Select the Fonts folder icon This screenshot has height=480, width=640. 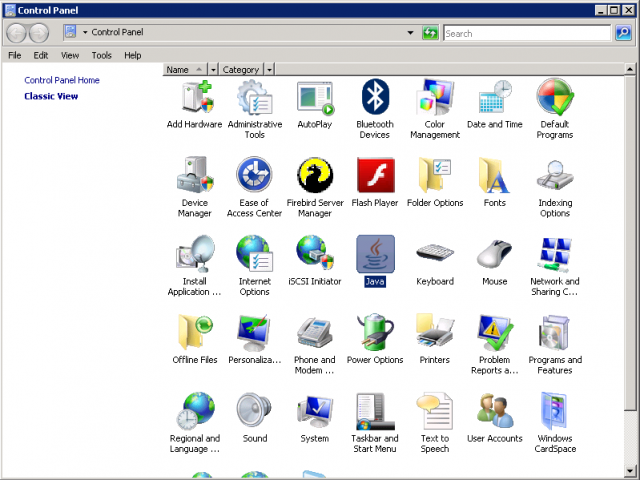coord(495,183)
